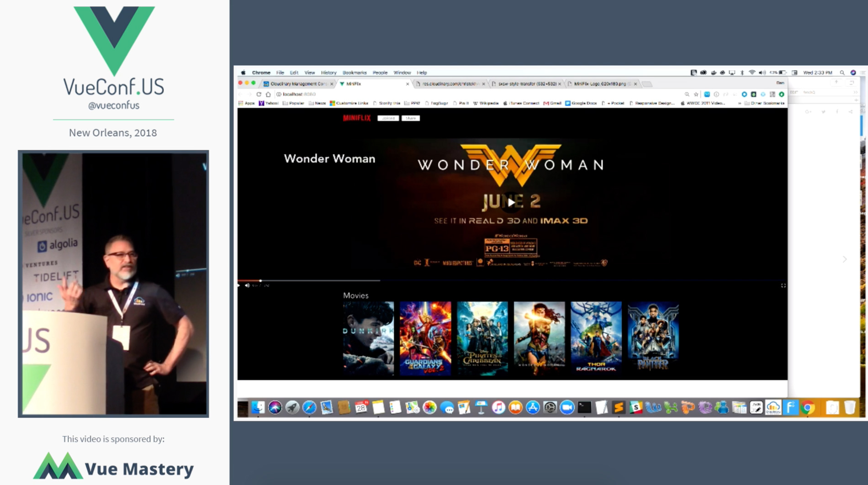Open Wi-Fi status menu in menu bar

point(752,73)
